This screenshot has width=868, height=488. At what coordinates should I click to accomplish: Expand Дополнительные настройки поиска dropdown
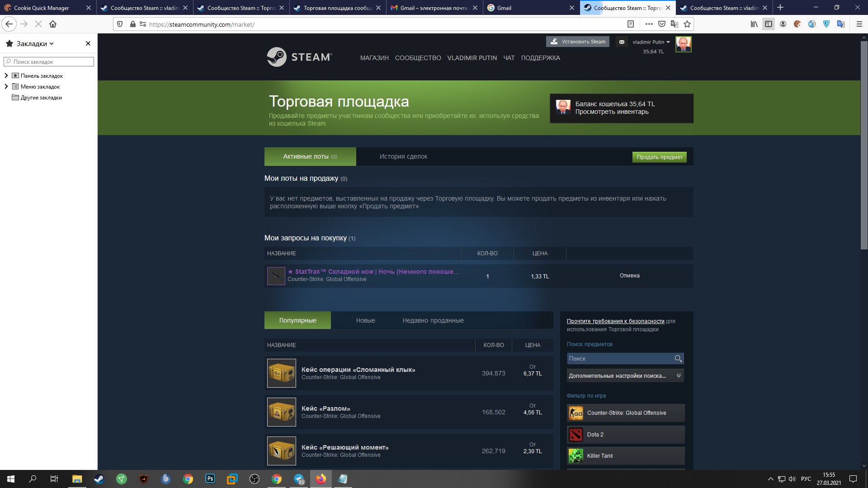[x=625, y=376]
